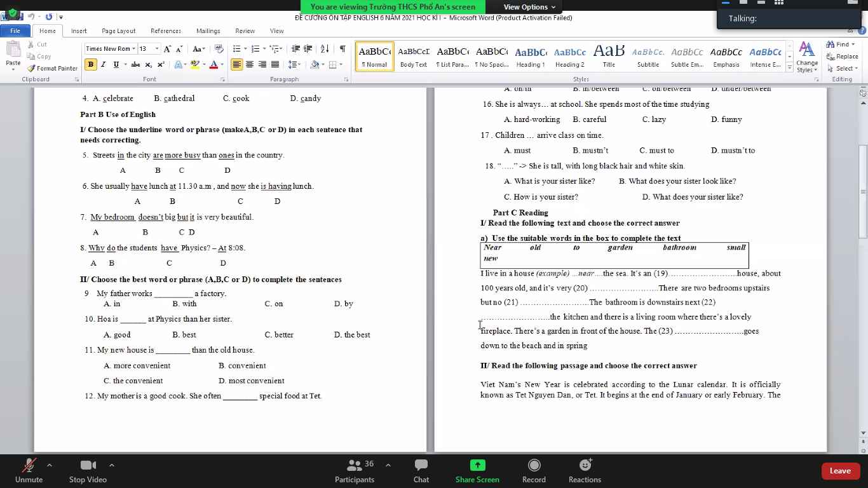
Task: Click the Sort icon
Action: [x=325, y=49]
